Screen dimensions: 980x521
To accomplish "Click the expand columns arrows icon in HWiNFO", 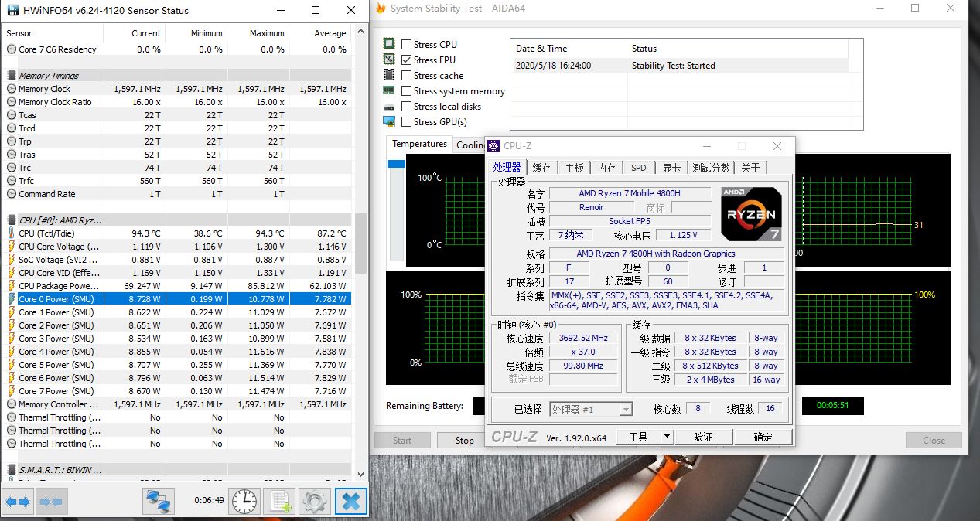I will coord(18,502).
